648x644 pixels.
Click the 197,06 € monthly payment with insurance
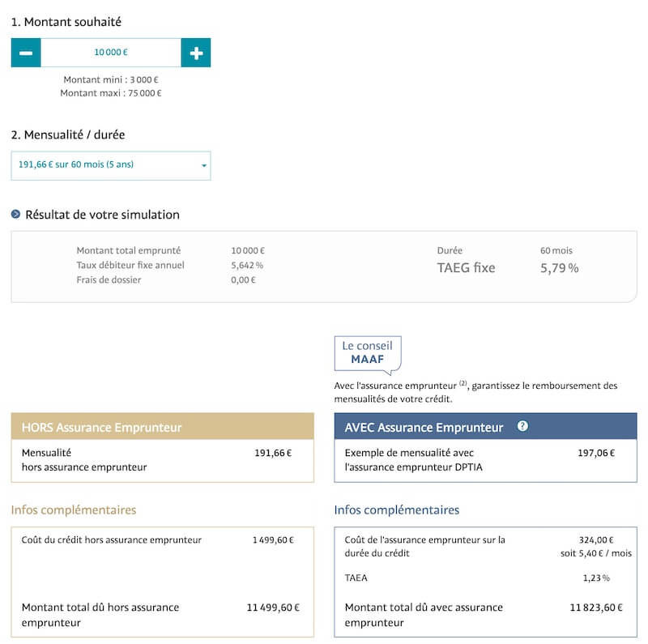click(595, 453)
